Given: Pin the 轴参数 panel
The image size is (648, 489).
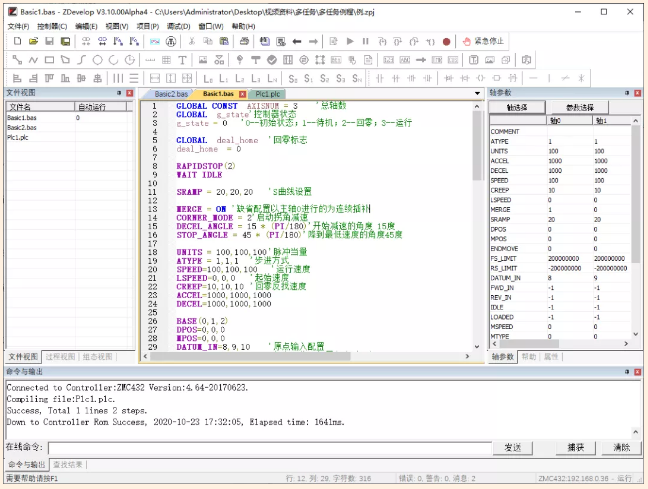Looking at the screenshot, I should click(627, 93).
